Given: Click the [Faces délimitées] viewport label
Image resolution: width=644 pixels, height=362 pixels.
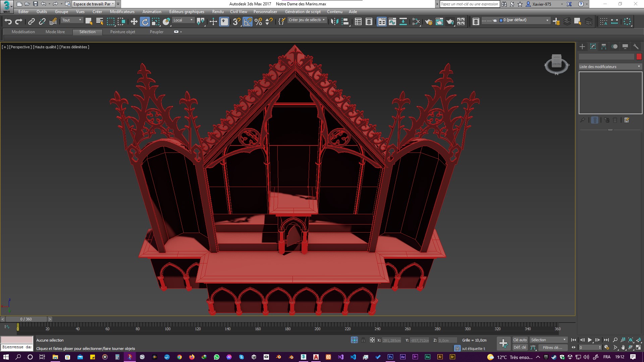Looking at the screenshot, I should point(74,47).
